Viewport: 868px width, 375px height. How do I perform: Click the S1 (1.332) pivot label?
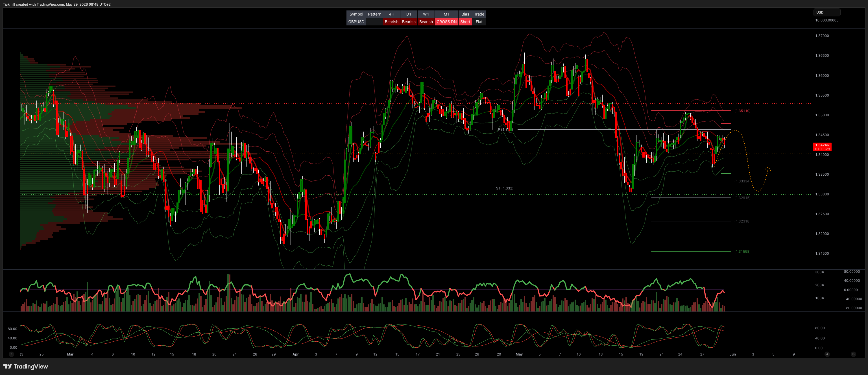[x=504, y=188]
